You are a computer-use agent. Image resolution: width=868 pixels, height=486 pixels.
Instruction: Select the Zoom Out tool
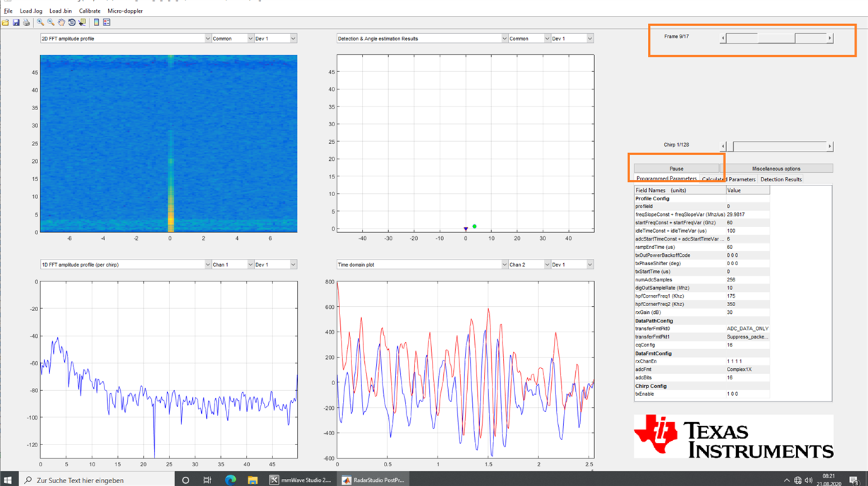coord(51,22)
